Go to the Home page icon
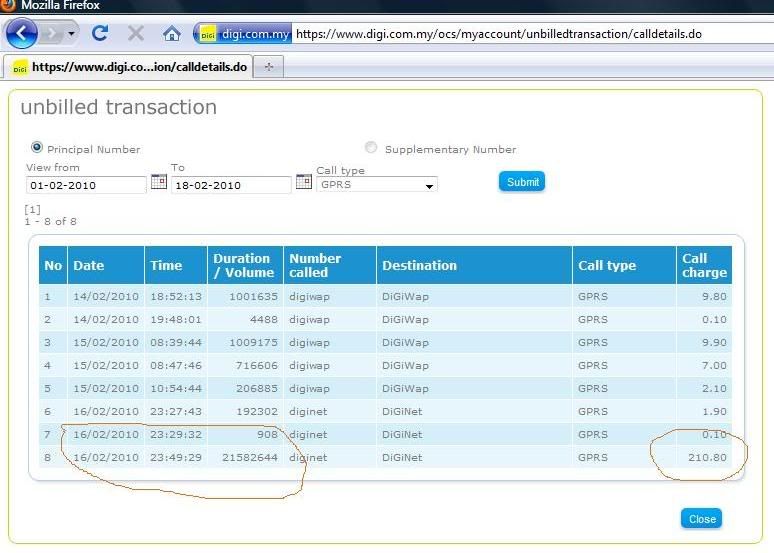The width and height of the screenshot is (774, 553). (172, 34)
